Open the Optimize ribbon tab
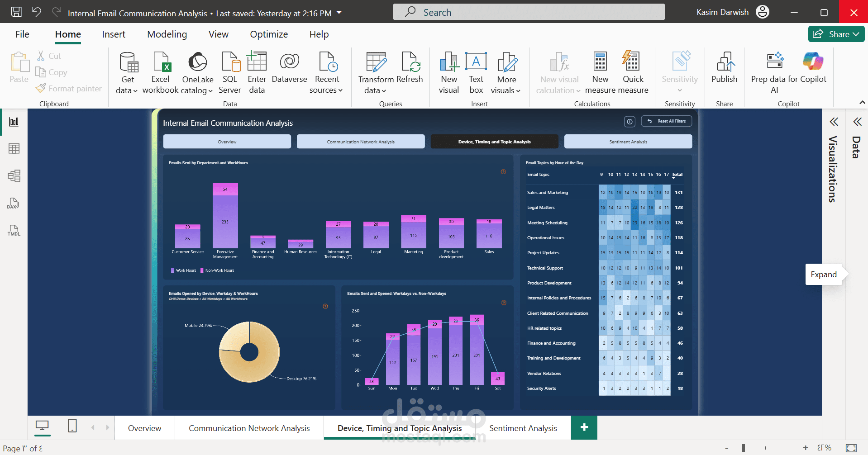The width and height of the screenshot is (868, 455). [x=269, y=34]
